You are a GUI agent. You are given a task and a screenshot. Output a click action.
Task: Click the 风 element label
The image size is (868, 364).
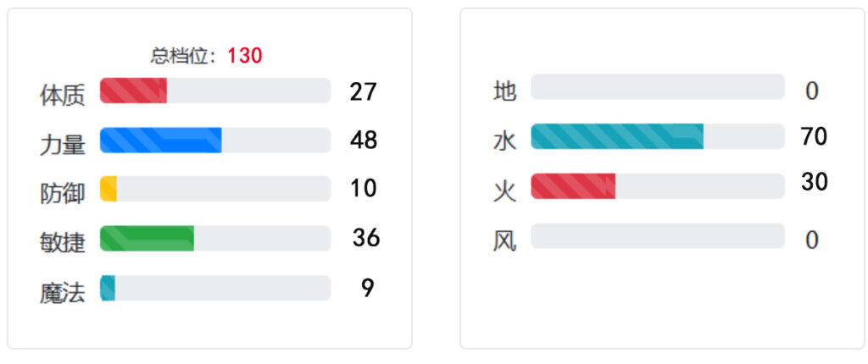pyautogui.click(x=505, y=241)
